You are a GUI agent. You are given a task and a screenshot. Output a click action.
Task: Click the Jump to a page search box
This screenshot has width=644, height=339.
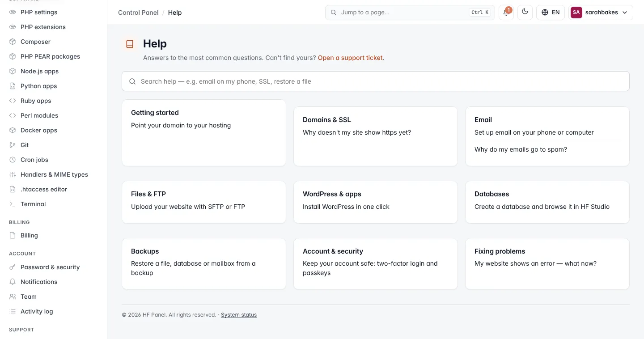(x=410, y=13)
